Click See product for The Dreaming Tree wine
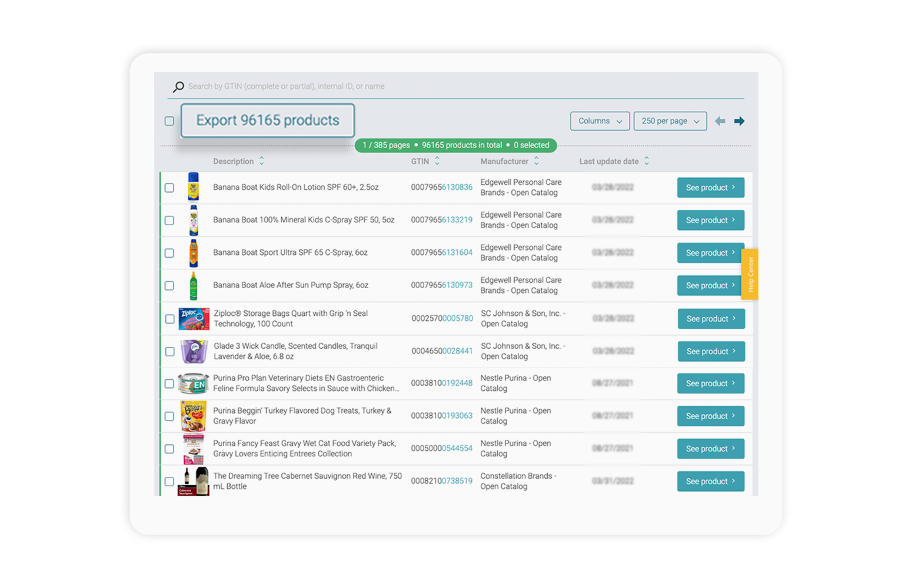The image size is (912, 588). [711, 481]
